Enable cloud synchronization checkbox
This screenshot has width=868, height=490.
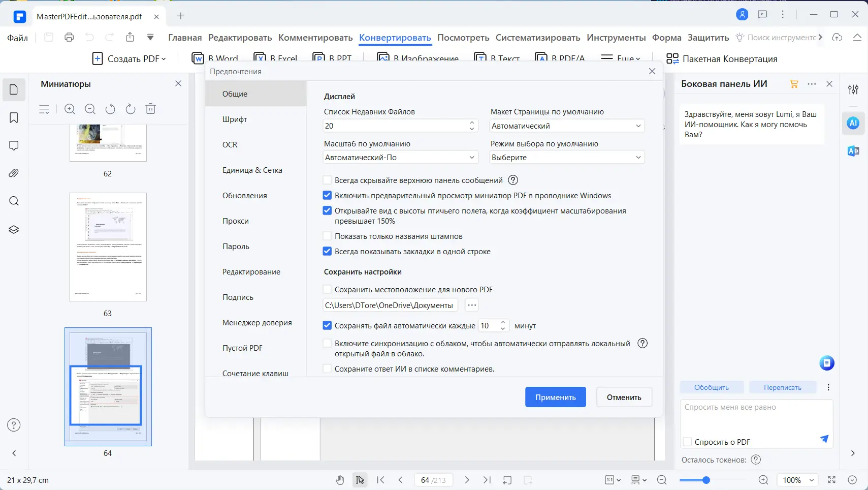(327, 343)
